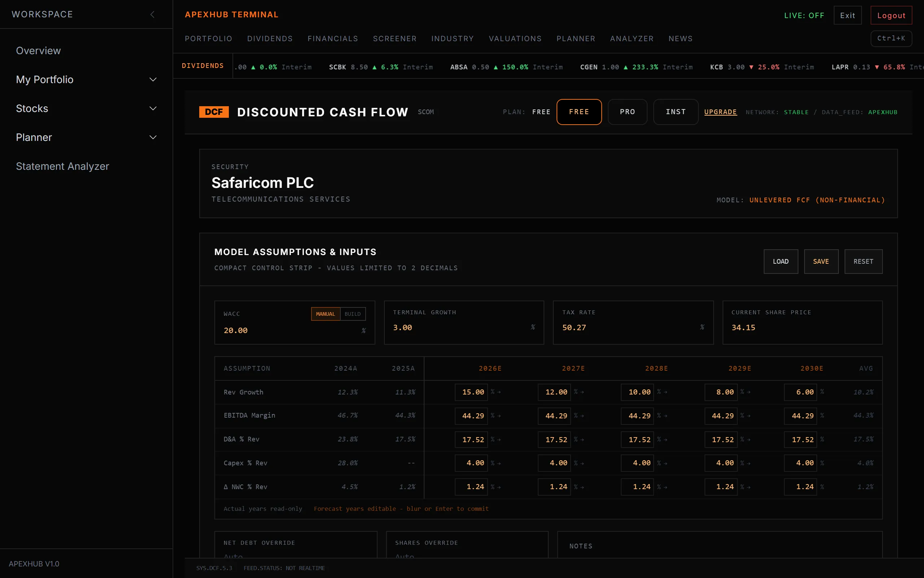The width and height of the screenshot is (924, 578).
Task: Click the copy-forward arrow after 2026E EBITDA Margin
Action: coord(499,416)
